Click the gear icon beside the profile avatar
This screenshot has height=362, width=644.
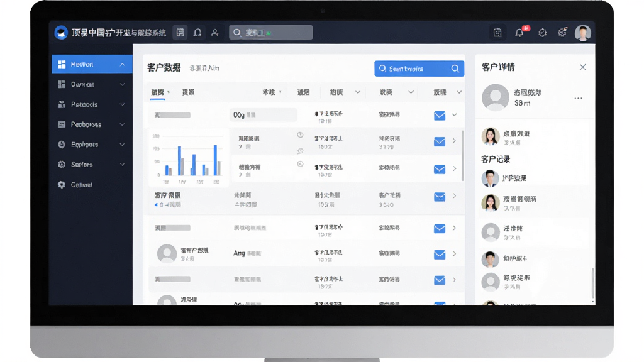[562, 32]
